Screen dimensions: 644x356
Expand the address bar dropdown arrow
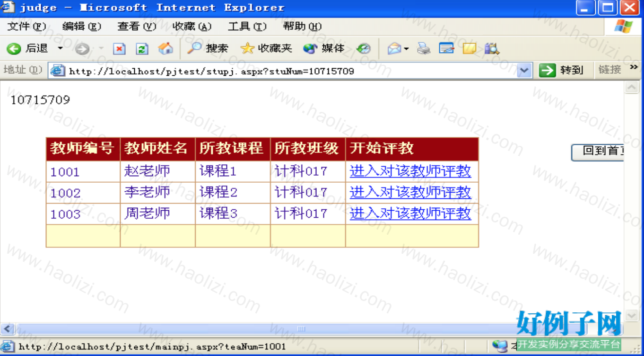(524, 71)
